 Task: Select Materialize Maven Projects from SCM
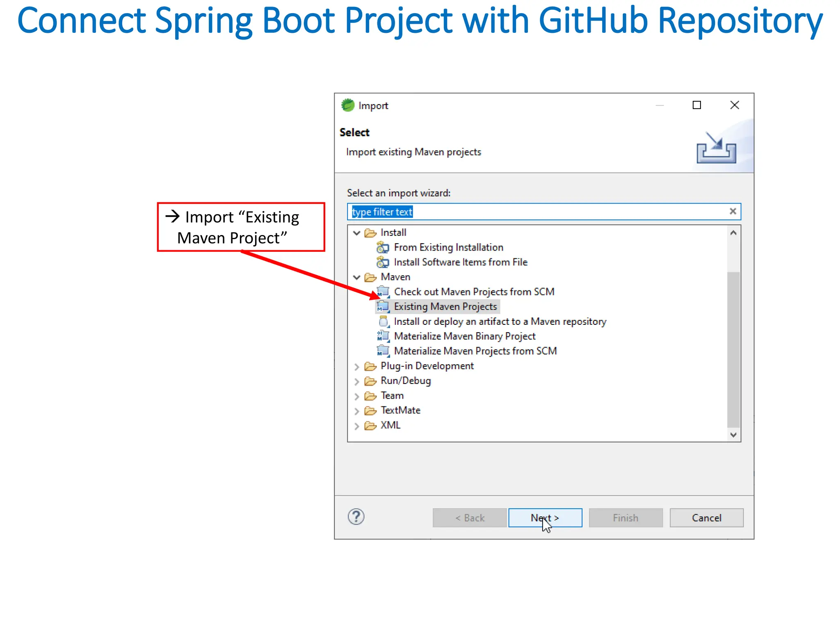[x=475, y=351]
